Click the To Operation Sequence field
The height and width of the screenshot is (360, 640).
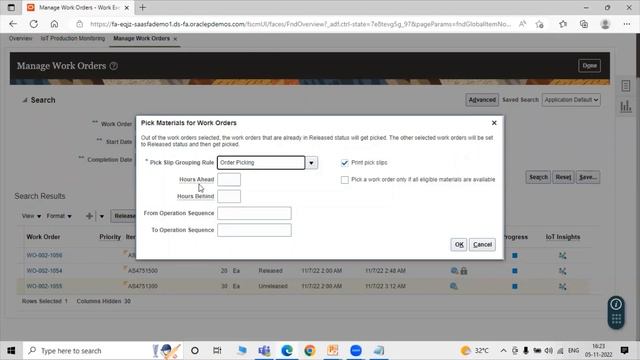pos(254,230)
